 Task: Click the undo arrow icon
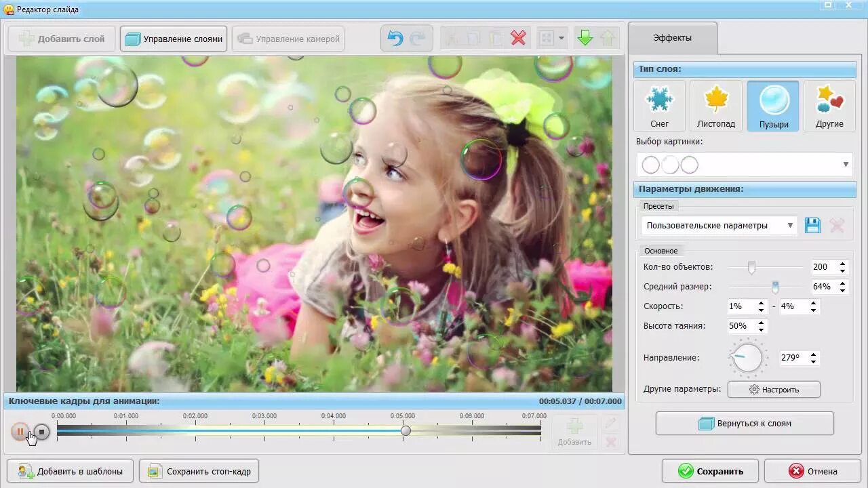[395, 39]
